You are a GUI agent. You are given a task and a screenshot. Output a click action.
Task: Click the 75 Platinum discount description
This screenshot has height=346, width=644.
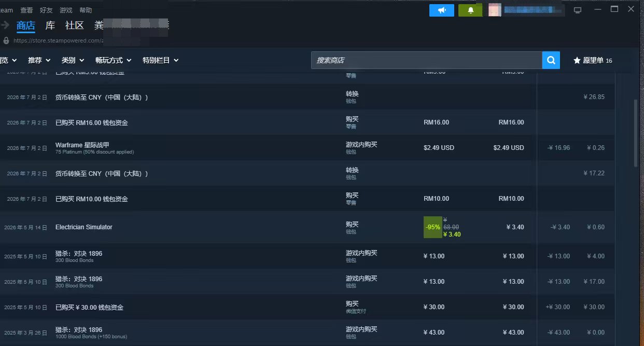[x=94, y=152]
